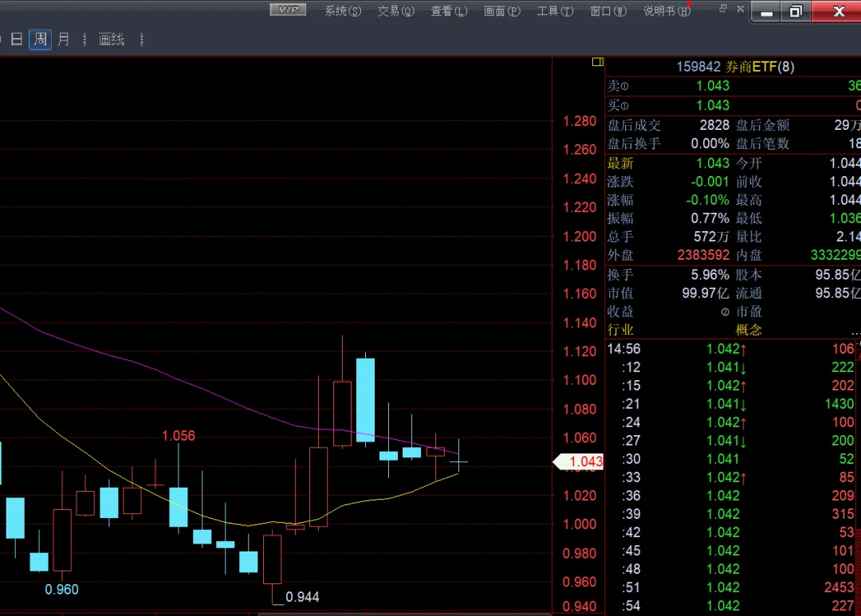Open the 交易(Q) menu

396,11
